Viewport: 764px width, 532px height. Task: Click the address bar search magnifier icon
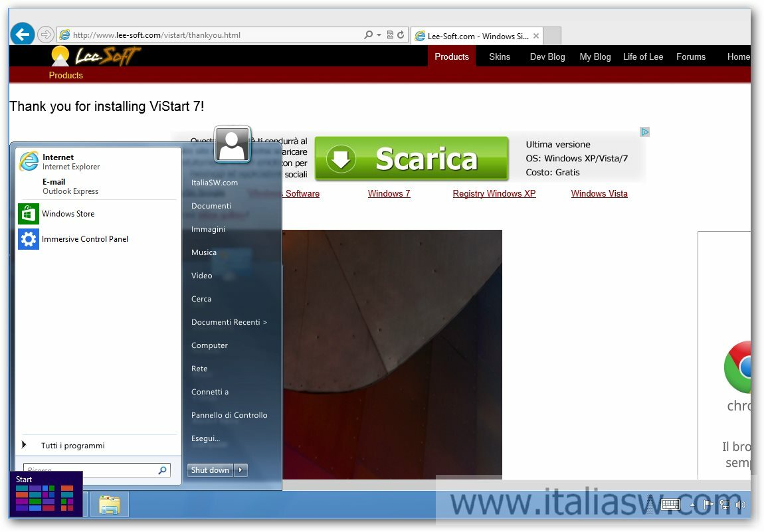pos(368,35)
